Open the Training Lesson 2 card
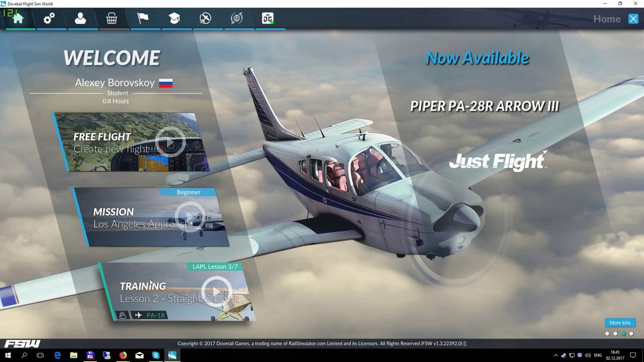The width and height of the screenshot is (644, 362). (177, 292)
